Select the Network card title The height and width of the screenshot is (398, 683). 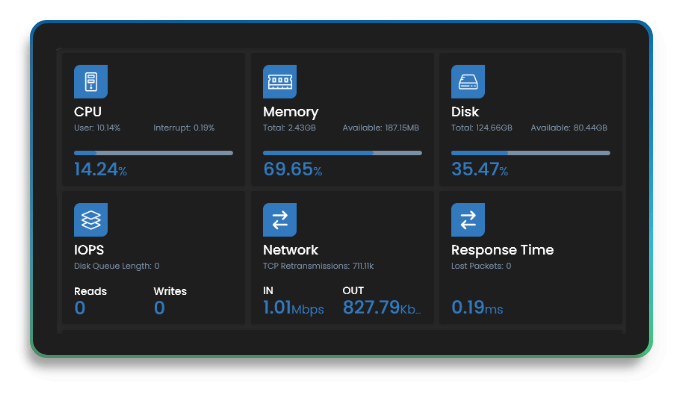click(x=291, y=250)
